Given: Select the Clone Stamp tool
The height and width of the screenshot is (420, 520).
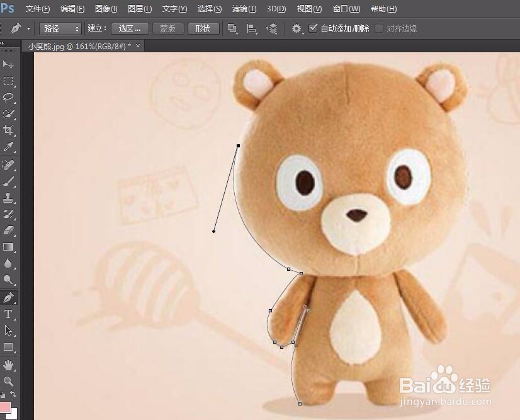Looking at the screenshot, I should pyautogui.click(x=8, y=198).
